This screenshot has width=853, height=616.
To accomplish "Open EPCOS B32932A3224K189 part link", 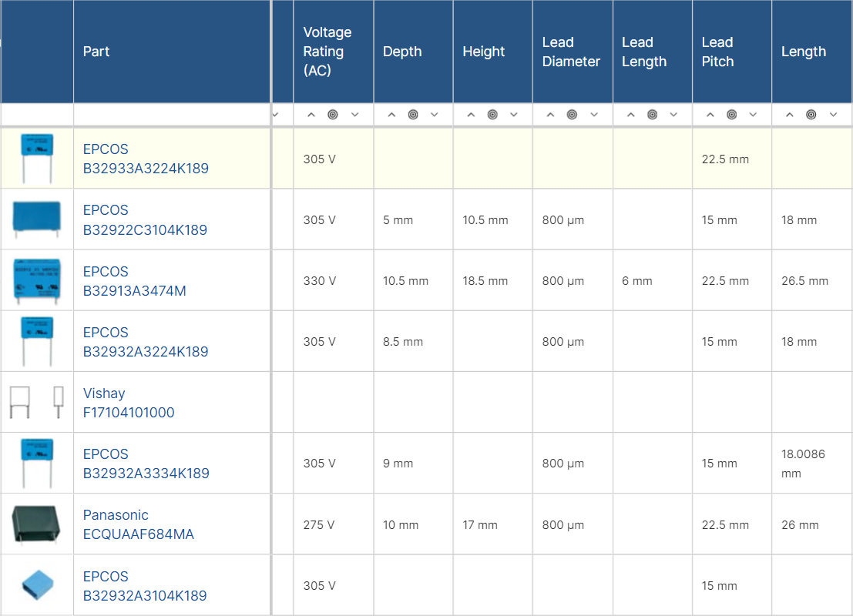I will point(146,342).
